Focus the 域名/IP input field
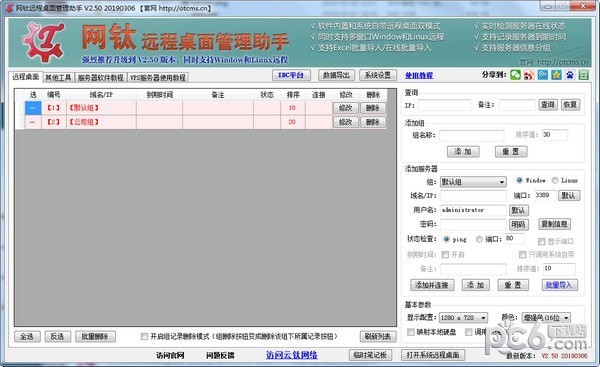Viewport: 600px width, 367px height. click(x=473, y=196)
